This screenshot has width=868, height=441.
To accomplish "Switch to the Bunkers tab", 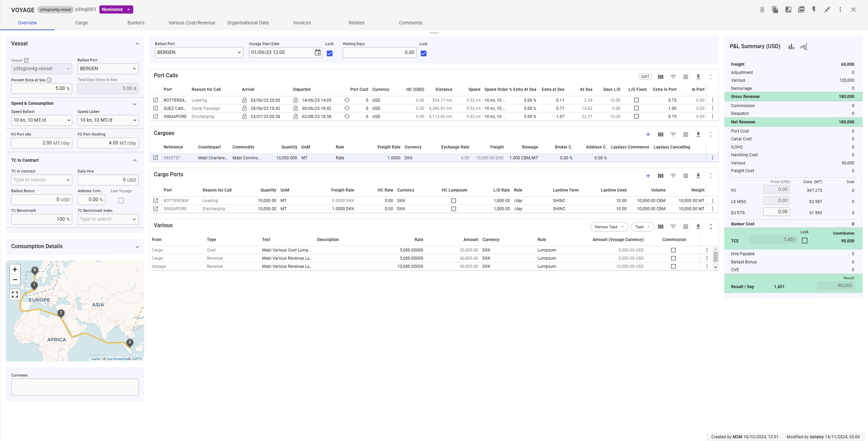I will coord(136,23).
